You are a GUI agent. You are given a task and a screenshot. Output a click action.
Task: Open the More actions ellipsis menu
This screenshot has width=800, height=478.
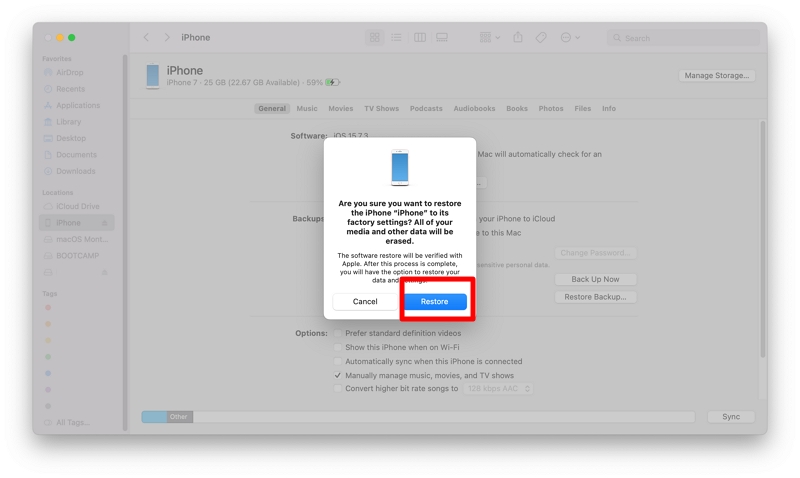[x=570, y=38]
